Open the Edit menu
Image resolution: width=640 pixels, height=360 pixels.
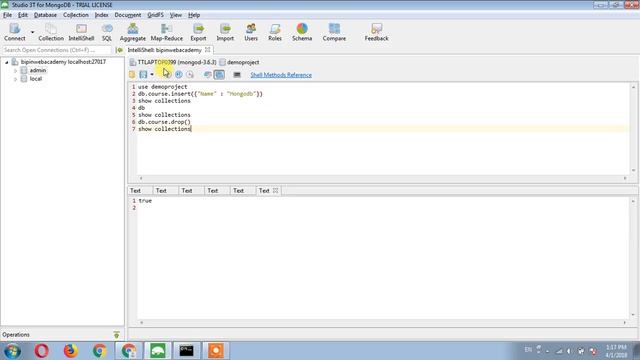pyautogui.click(x=23, y=15)
